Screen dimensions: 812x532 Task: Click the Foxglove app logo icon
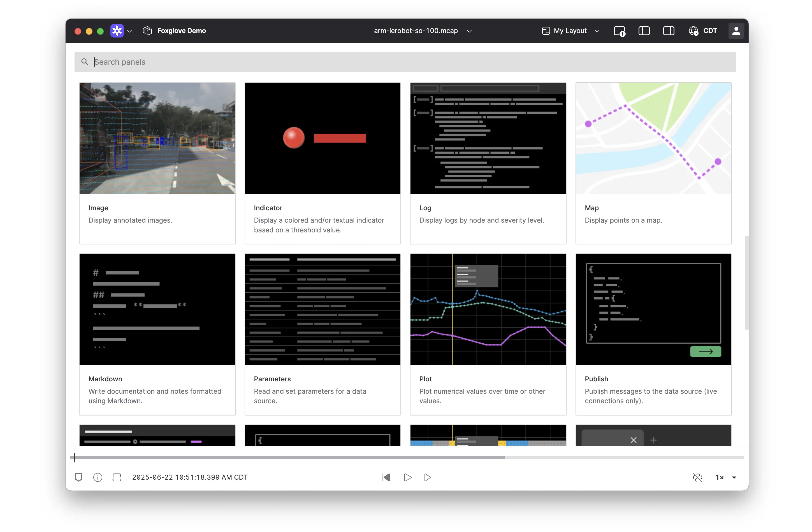[117, 31]
